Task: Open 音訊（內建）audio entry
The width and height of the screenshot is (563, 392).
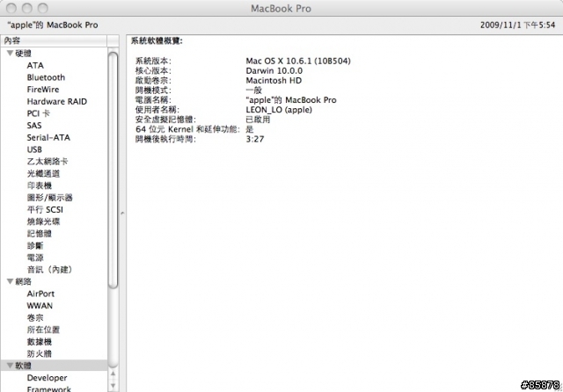Action: click(49, 269)
